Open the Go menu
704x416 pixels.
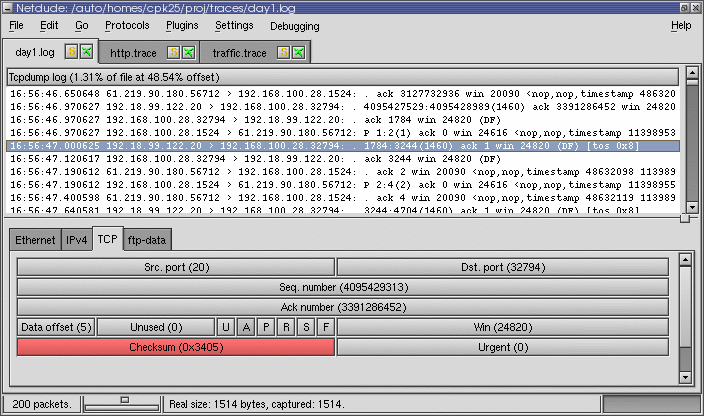pyautogui.click(x=82, y=26)
